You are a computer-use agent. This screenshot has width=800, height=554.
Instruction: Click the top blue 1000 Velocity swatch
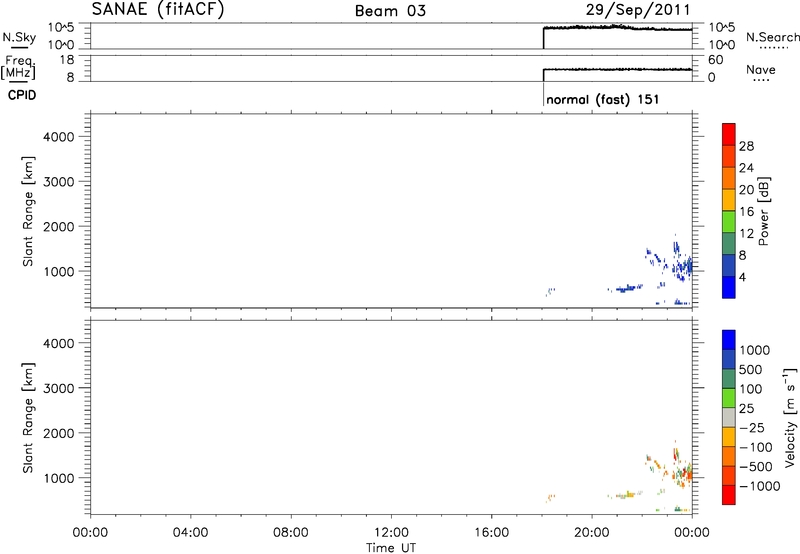(729, 340)
